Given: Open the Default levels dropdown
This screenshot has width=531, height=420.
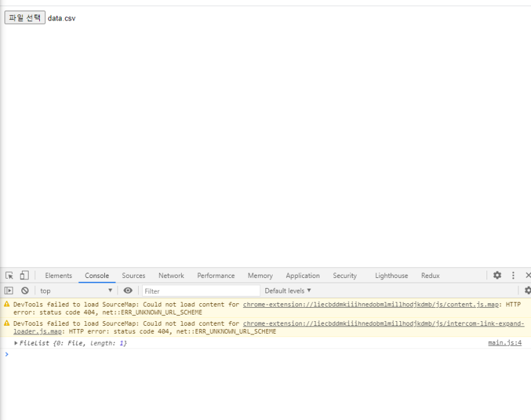Looking at the screenshot, I should [x=288, y=290].
